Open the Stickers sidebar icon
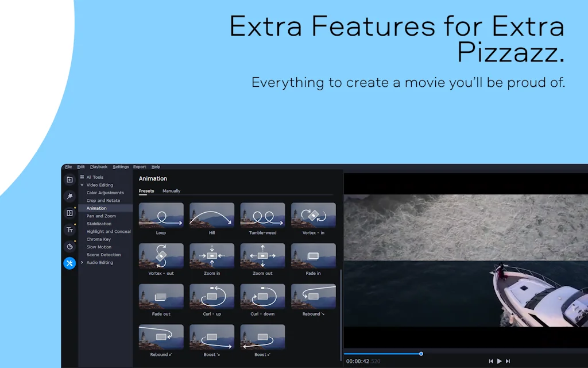The height and width of the screenshot is (368, 588). (69, 246)
